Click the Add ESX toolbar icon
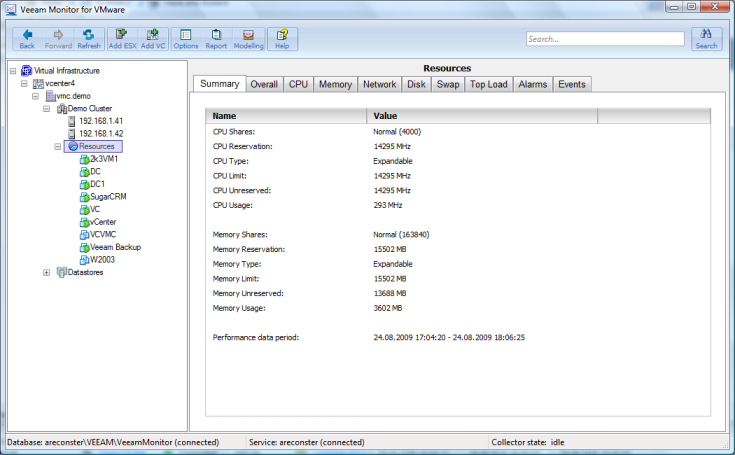 122,38
